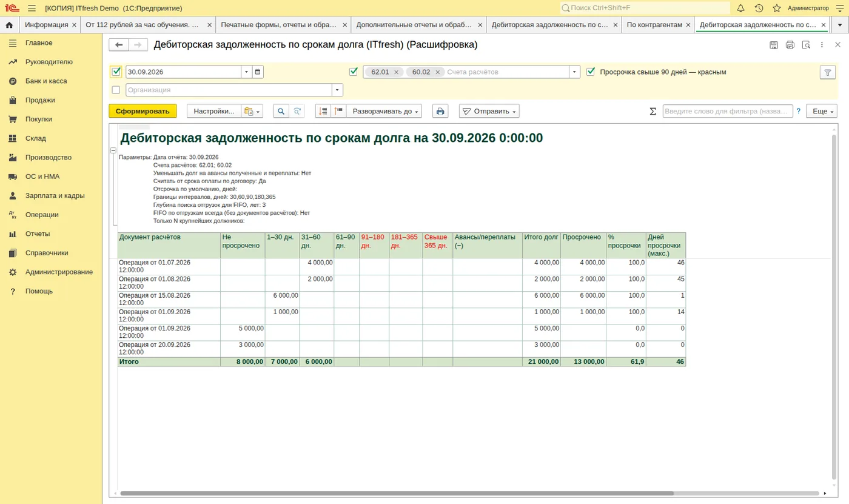Screen dimensions: 849x504
Task: Open the date field dropdown arrow
Action: tap(246, 72)
